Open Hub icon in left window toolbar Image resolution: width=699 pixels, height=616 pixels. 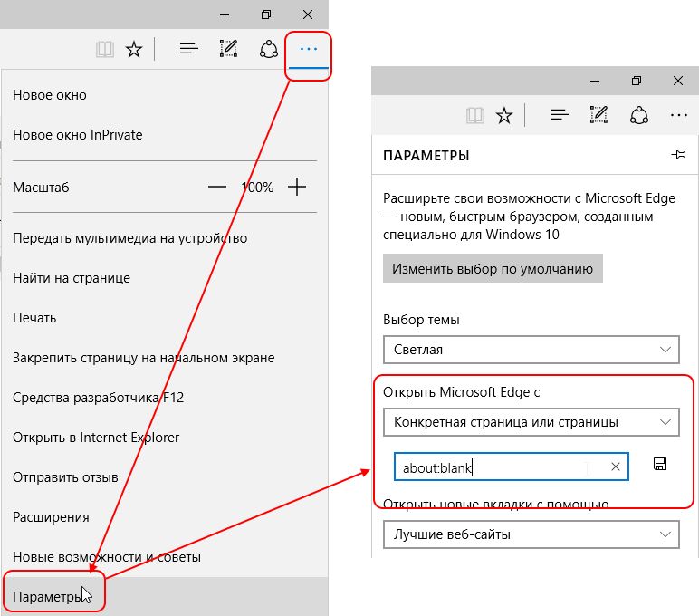[x=188, y=49]
